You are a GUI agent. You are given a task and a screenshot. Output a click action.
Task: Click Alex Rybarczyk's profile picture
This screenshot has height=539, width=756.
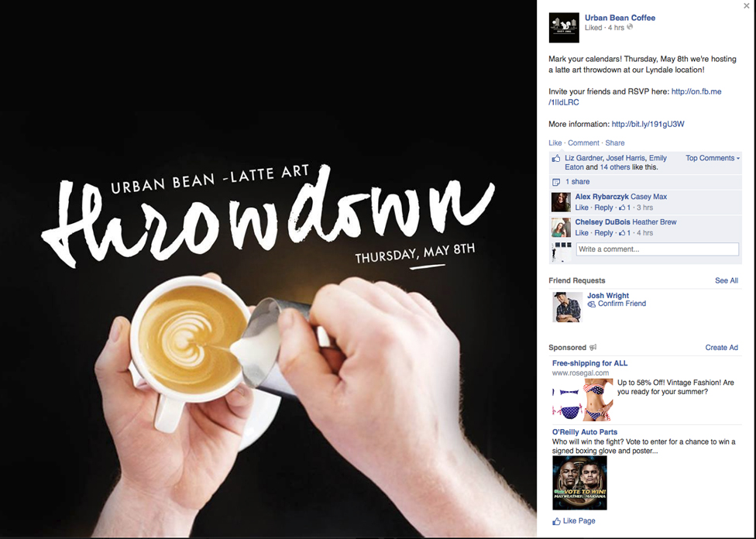click(x=561, y=202)
